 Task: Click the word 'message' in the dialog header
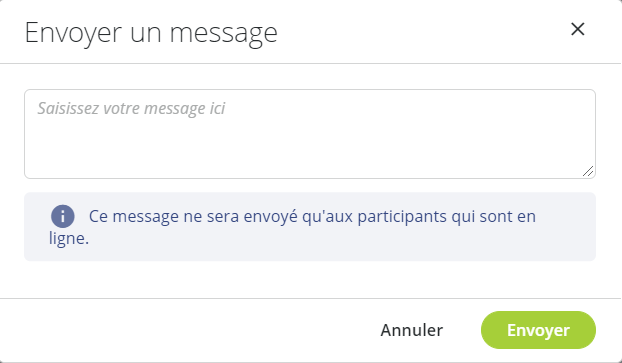click(223, 34)
